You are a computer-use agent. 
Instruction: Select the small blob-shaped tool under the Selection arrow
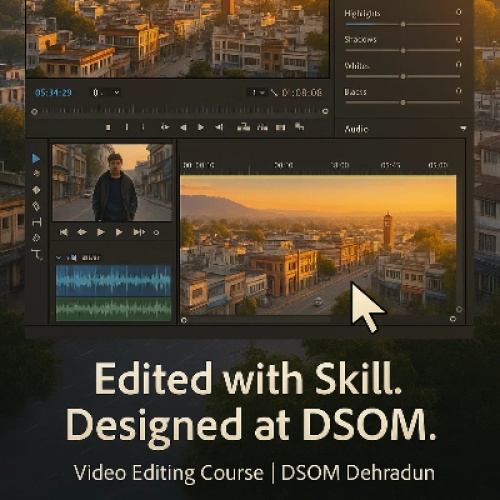point(36,173)
